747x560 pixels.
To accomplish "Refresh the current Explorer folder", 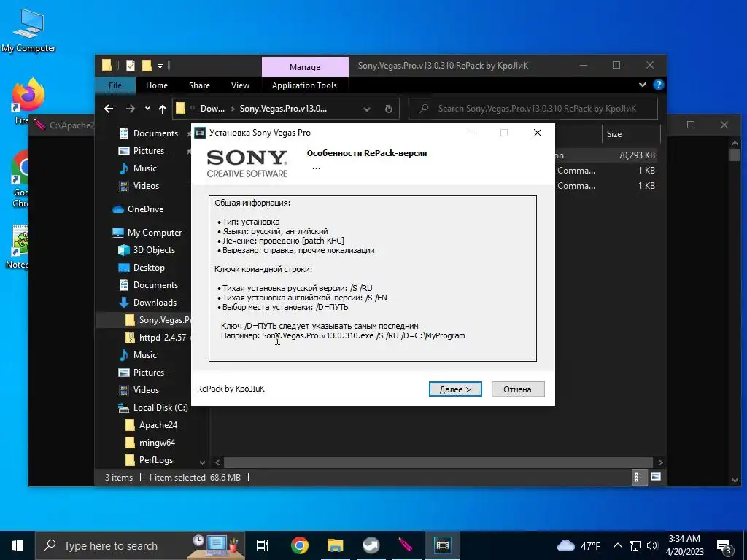I will 388,109.
